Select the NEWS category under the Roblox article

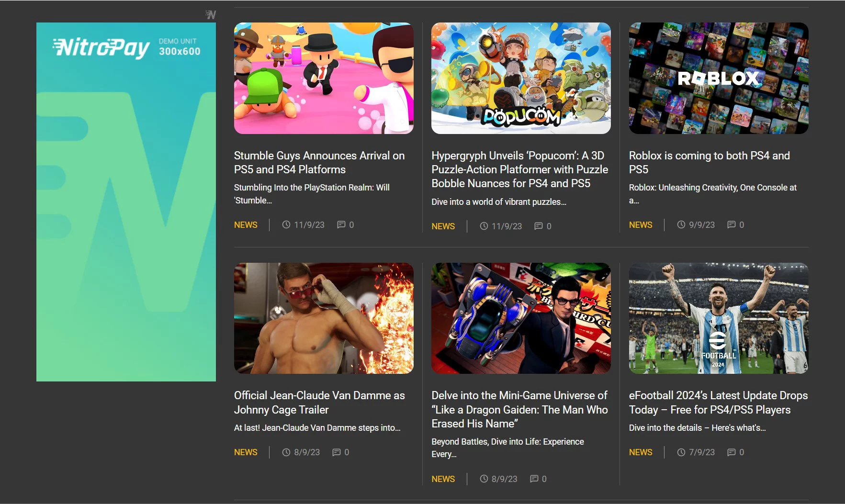click(x=641, y=224)
